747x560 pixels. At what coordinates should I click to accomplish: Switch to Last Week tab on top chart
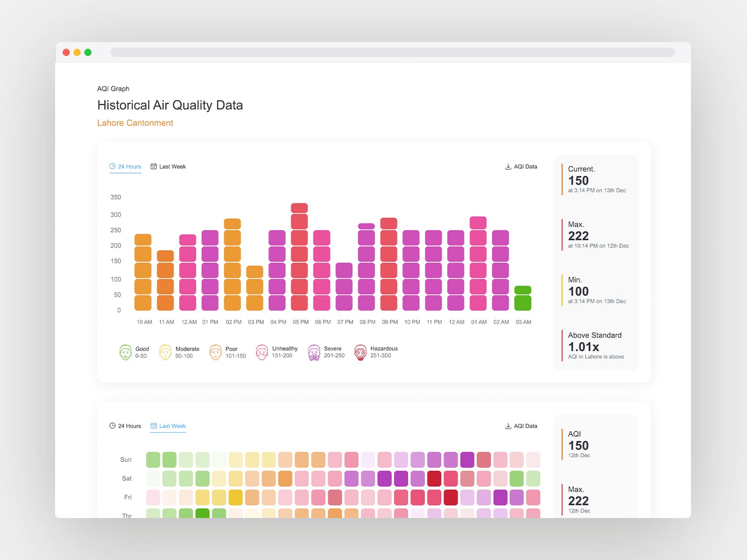pyautogui.click(x=168, y=167)
